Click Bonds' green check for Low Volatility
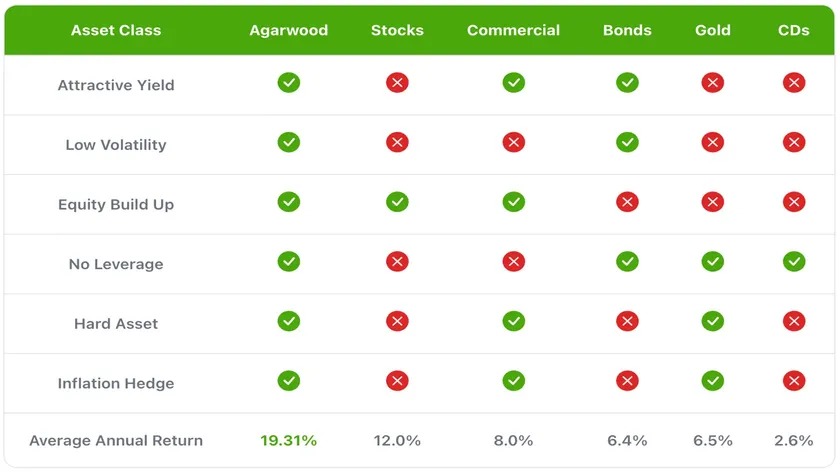The height and width of the screenshot is (473, 840). point(627,143)
